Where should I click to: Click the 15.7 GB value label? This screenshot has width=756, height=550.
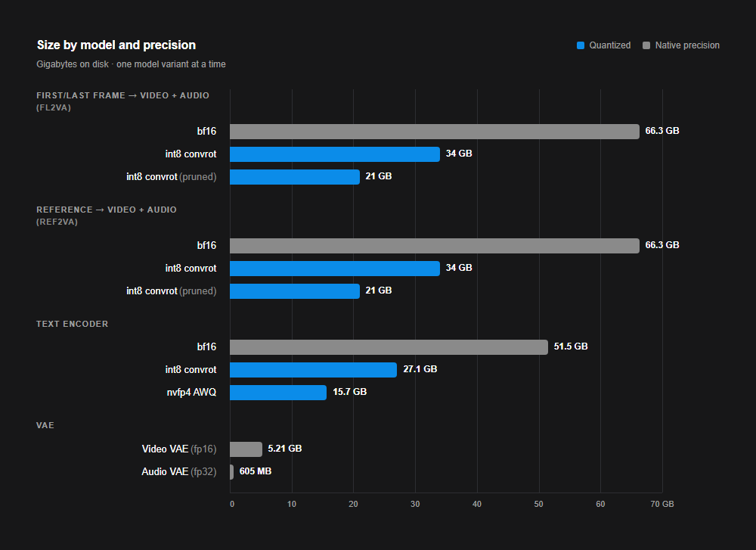tap(349, 392)
